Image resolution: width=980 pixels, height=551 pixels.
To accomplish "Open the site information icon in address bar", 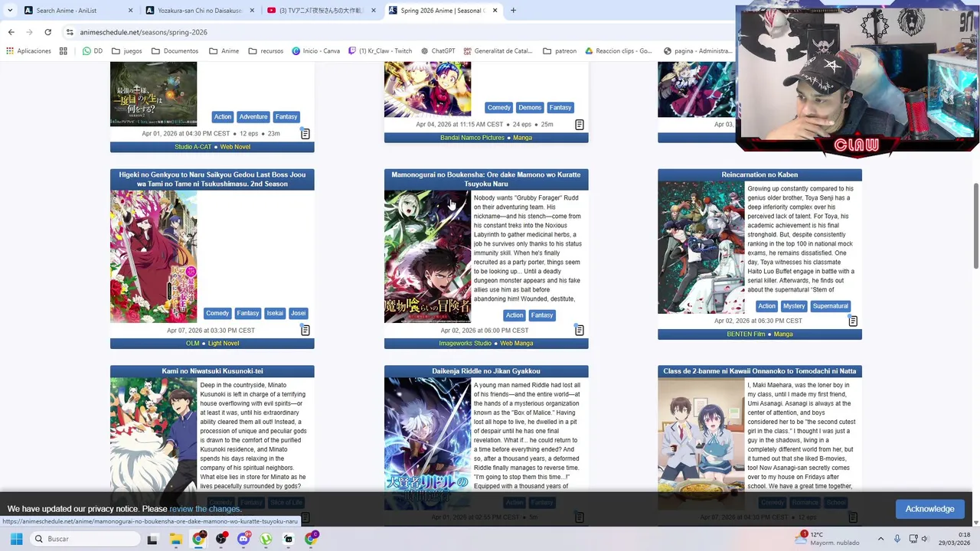I will click(x=70, y=32).
